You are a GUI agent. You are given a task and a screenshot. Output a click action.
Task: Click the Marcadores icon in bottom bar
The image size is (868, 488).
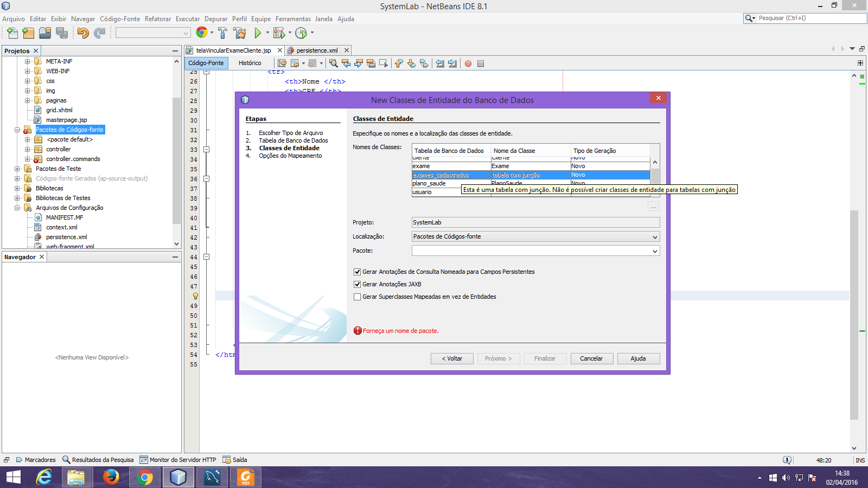(19, 460)
